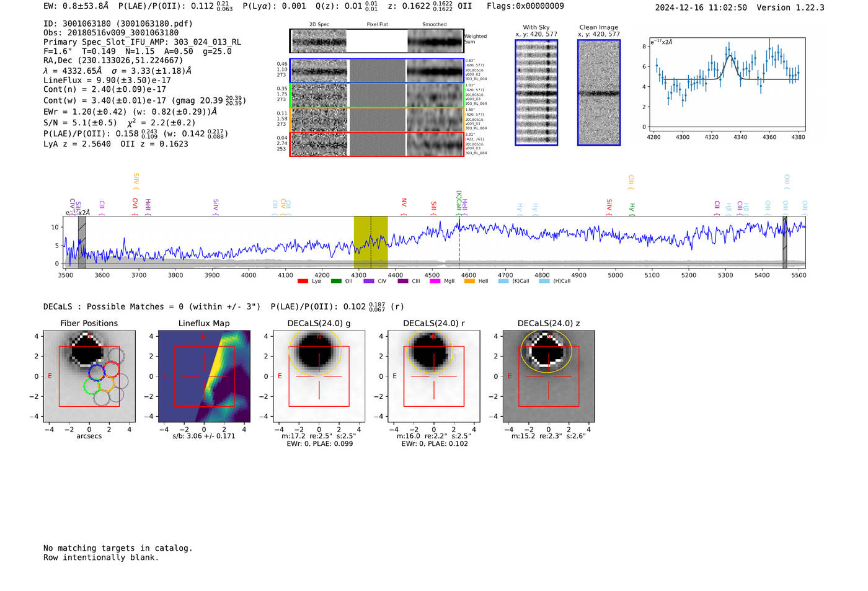Select the green dashed fiber circle
This screenshot has height=591, width=868.
pyautogui.click(x=92, y=386)
